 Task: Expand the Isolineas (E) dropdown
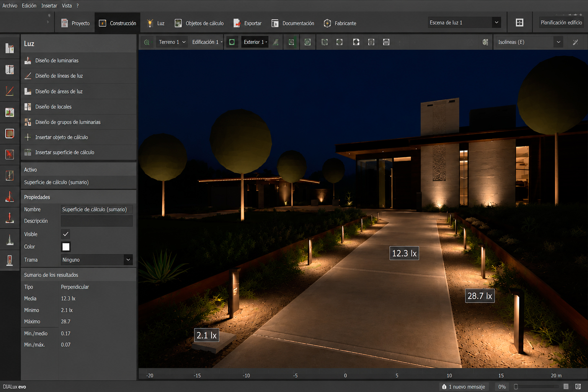click(529, 42)
